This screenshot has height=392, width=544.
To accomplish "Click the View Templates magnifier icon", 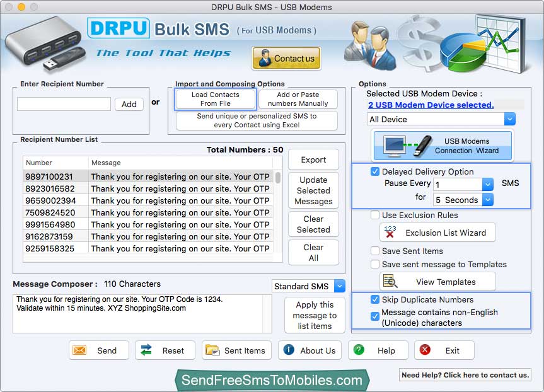I will 390,281.
